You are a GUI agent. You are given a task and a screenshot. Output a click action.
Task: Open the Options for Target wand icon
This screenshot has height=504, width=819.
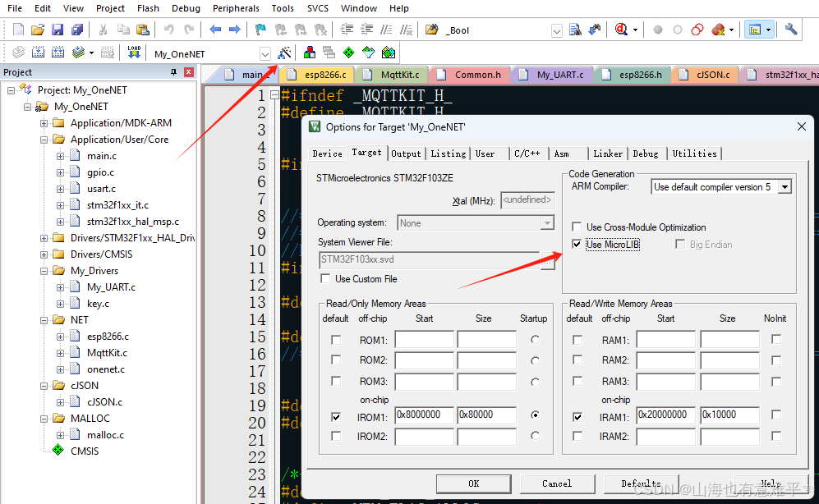tap(285, 53)
